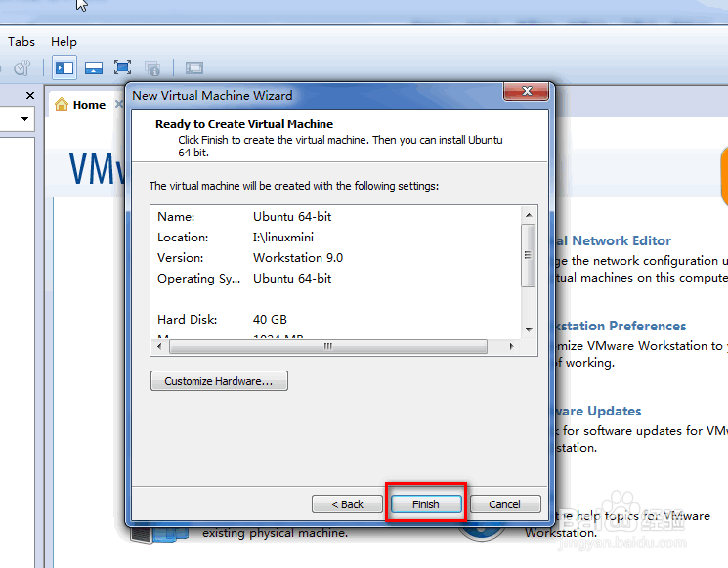Image resolution: width=728 pixels, height=568 pixels.
Task: Click the home icon on Home tab
Action: (x=62, y=104)
